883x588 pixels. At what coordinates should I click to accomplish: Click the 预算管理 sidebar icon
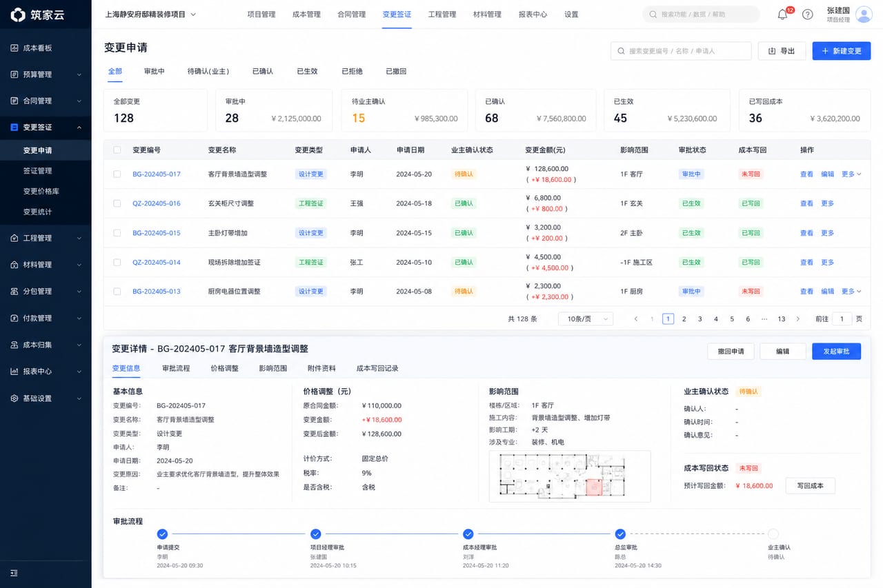pyautogui.click(x=14, y=74)
